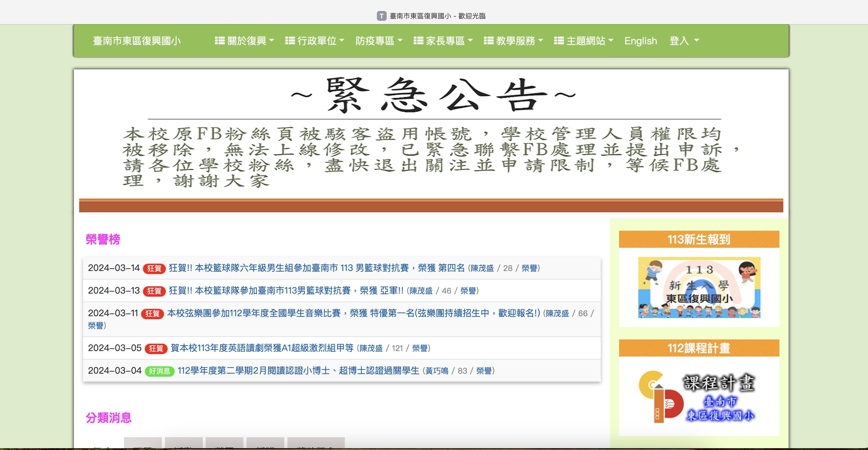Click the date 2024-03-11 in the list
Screen dimensions: 868x450
113,313
